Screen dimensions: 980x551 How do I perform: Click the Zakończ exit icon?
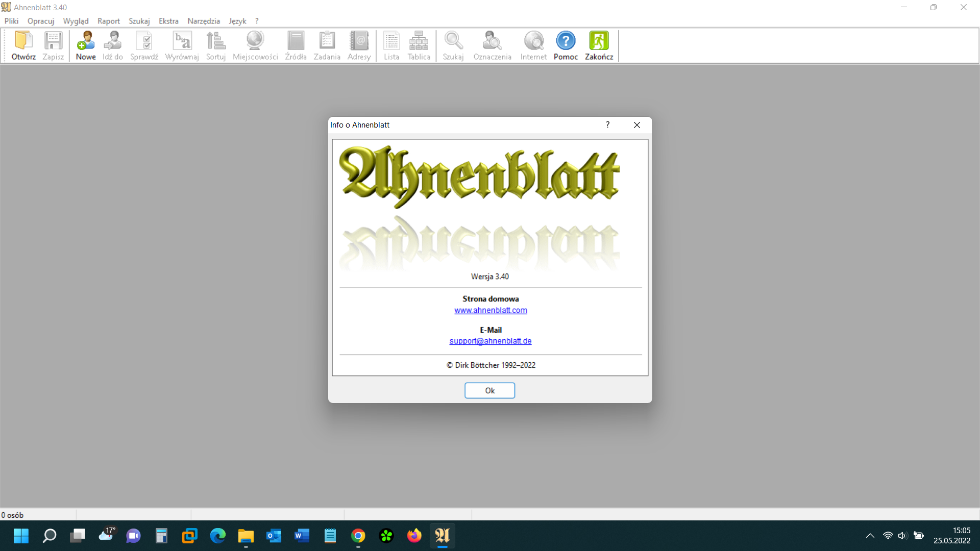click(x=599, y=41)
